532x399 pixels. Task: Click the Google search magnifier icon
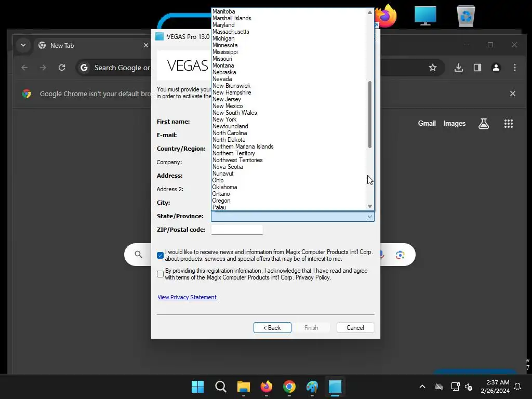click(138, 255)
